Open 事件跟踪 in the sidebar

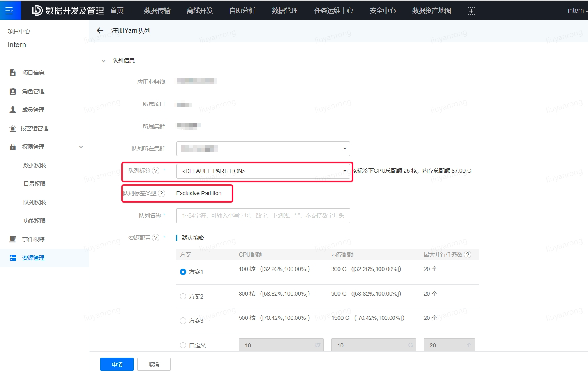point(33,239)
